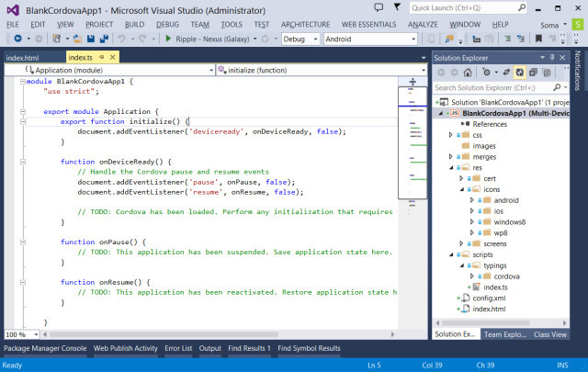Start debugging with the green play icon

point(168,39)
